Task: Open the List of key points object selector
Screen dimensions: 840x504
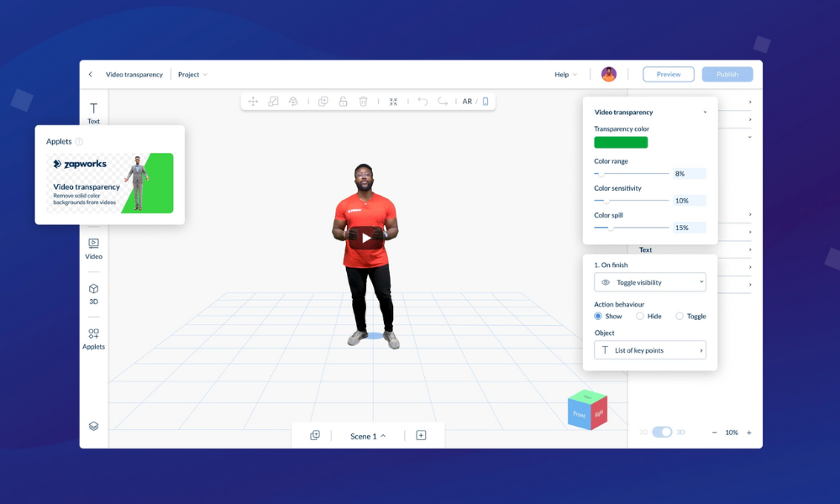Action: click(650, 350)
